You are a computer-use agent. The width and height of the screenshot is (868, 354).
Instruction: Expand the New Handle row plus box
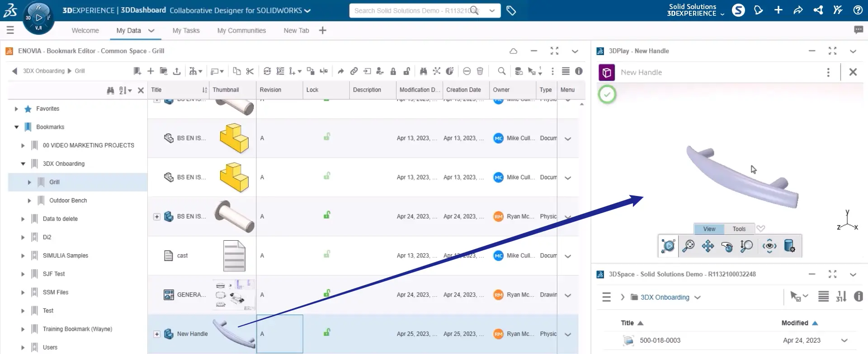(157, 334)
